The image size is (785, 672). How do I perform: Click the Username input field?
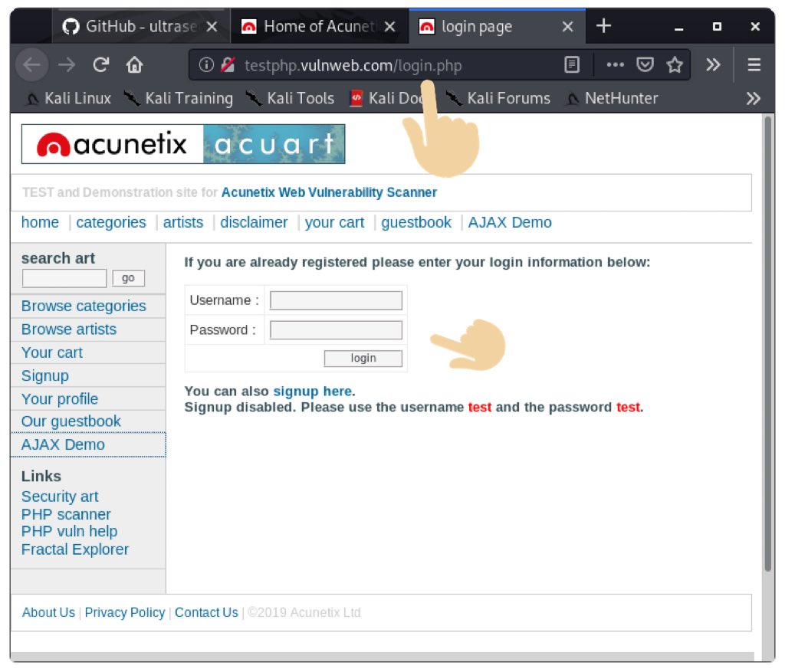tap(336, 300)
